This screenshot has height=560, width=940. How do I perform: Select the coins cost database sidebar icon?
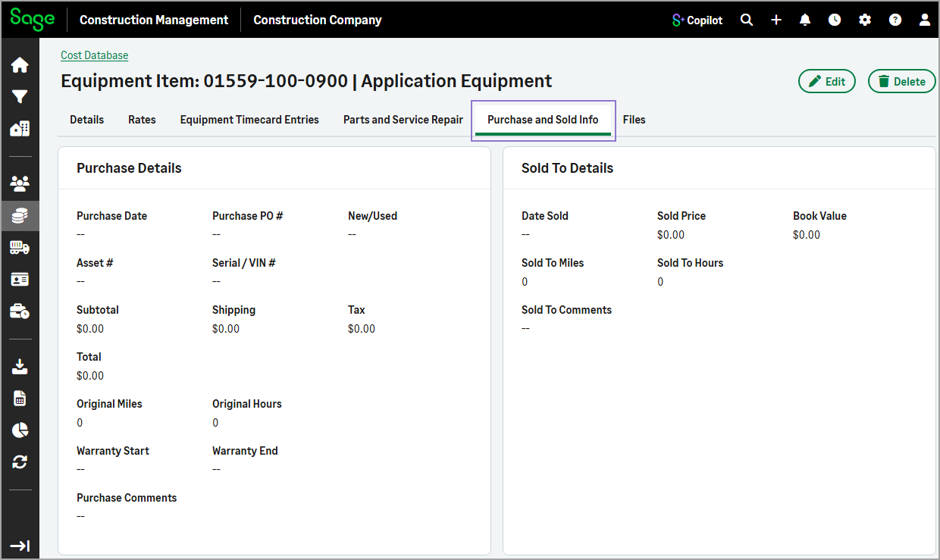point(20,216)
